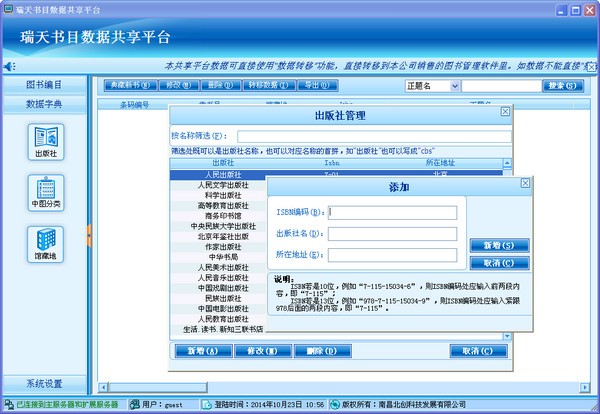The height and width of the screenshot is (414, 600).
Task: Click 修改(M) in publisher management dialog
Action: [x=263, y=351]
